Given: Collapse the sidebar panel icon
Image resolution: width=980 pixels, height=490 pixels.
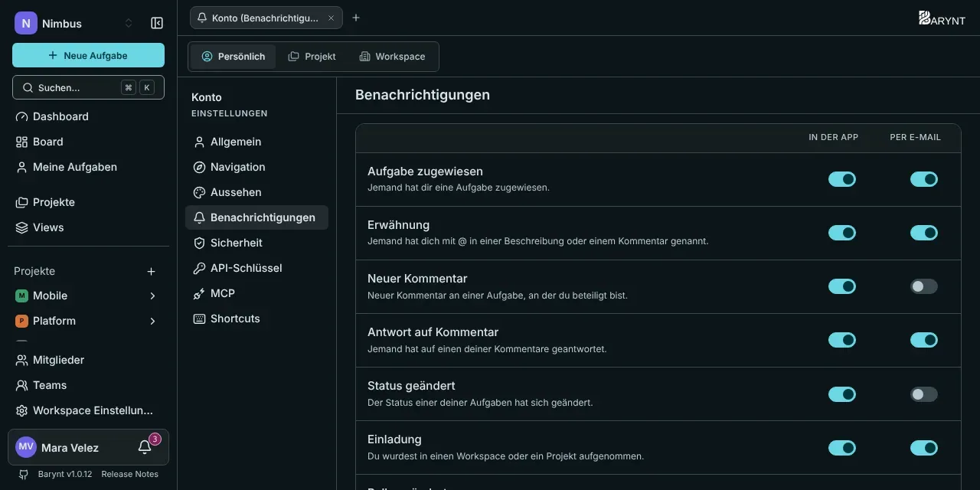Looking at the screenshot, I should [157, 23].
